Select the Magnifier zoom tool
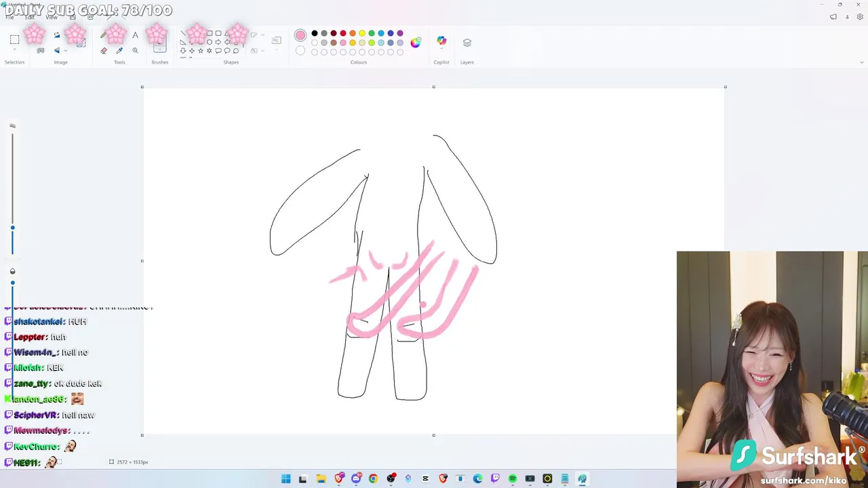The width and height of the screenshot is (868, 488). click(135, 50)
